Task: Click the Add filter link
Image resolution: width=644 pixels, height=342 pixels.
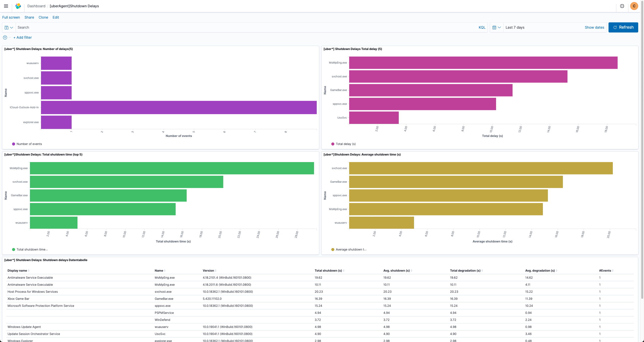Action: (x=23, y=37)
